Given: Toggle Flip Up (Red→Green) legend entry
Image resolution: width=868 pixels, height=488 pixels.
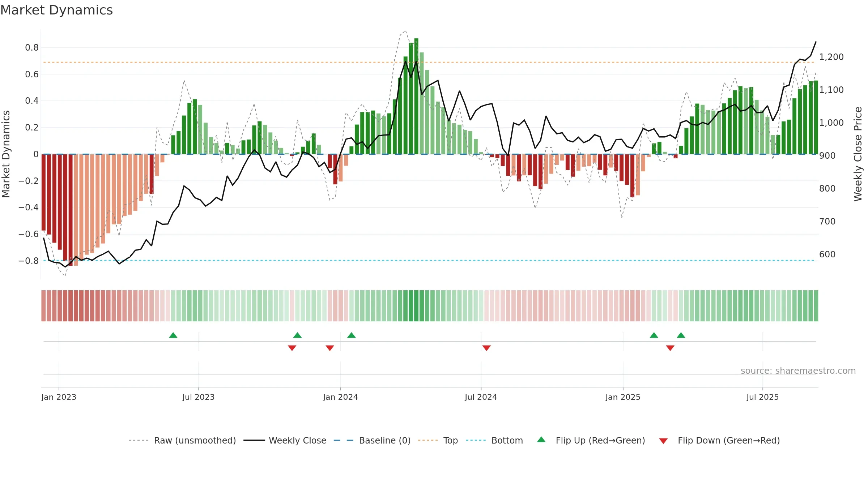Looking at the screenshot, I should (591, 440).
